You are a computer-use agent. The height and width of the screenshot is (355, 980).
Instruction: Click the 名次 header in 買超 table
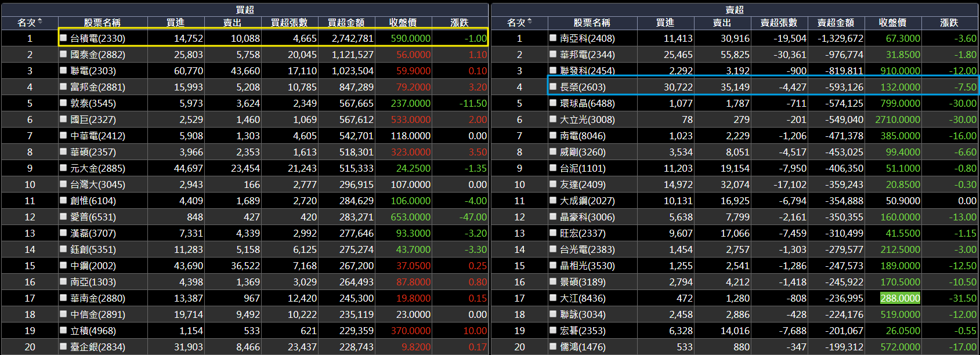pyautogui.click(x=30, y=23)
